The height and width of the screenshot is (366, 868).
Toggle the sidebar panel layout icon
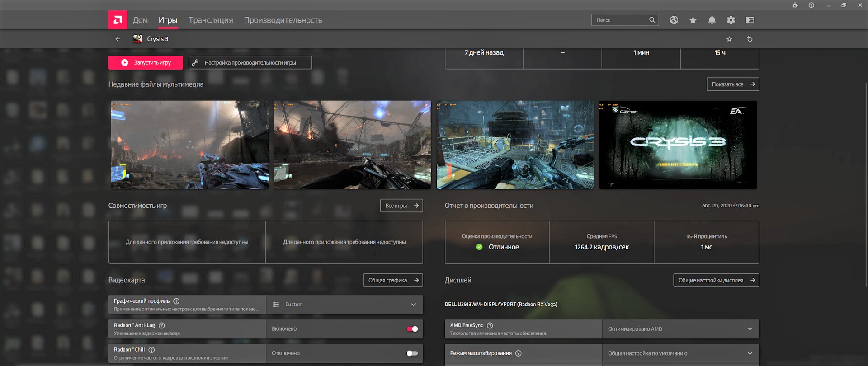click(x=750, y=20)
